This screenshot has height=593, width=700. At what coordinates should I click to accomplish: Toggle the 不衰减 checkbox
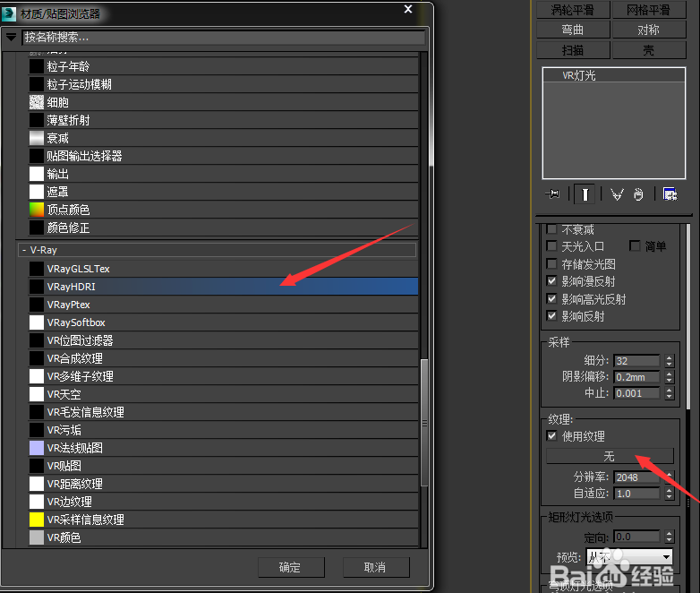coord(551,229)
